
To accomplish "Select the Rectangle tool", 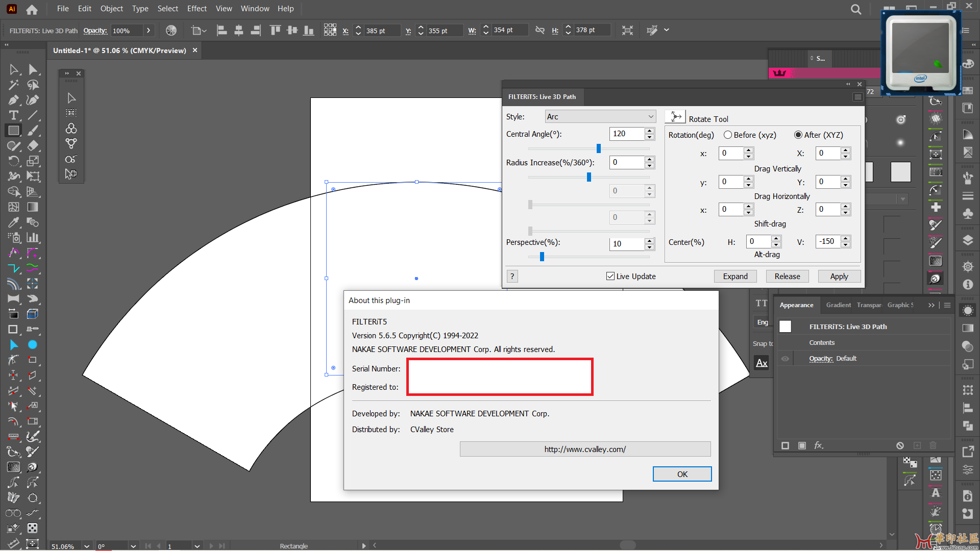I will pyautogui.click(x=14, y=131).
